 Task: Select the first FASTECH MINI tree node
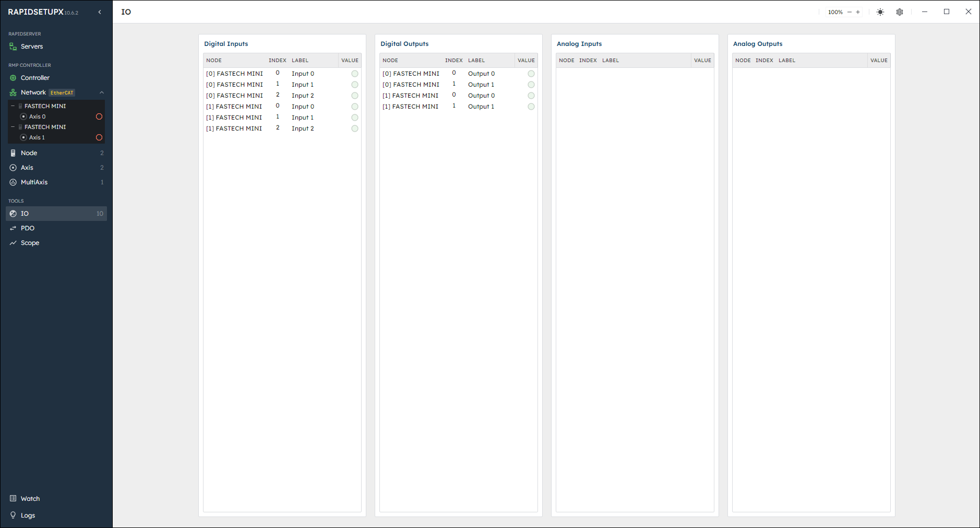pos(45,106)
